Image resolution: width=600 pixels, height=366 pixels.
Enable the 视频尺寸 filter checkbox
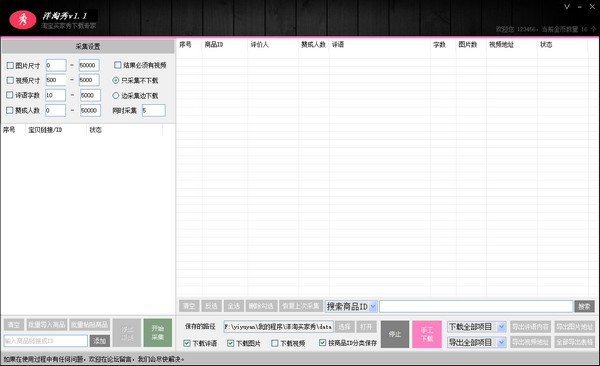[10, 80]
